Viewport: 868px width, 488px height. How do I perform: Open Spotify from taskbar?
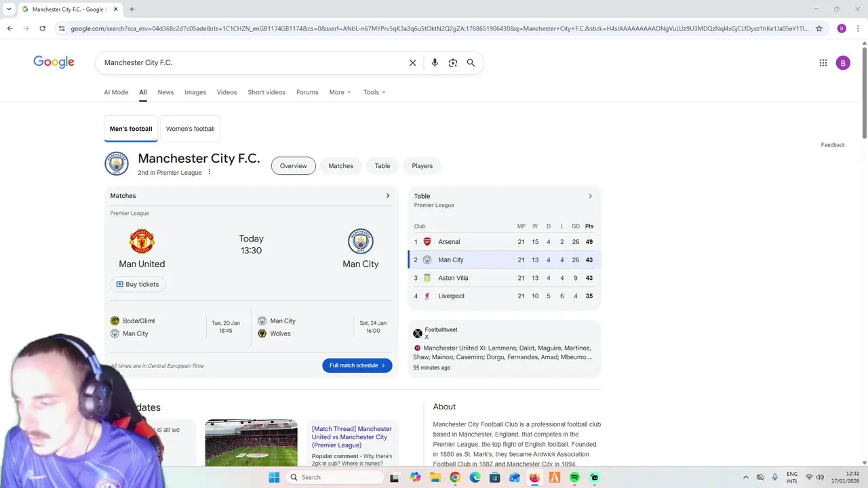pyautogui.click(x=574, y=477)
